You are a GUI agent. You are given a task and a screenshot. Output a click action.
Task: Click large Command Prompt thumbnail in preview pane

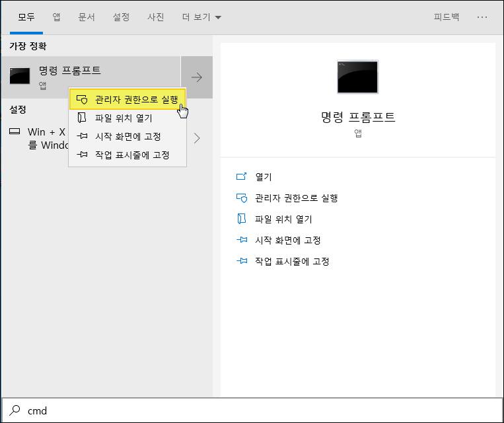click(358, 77)
